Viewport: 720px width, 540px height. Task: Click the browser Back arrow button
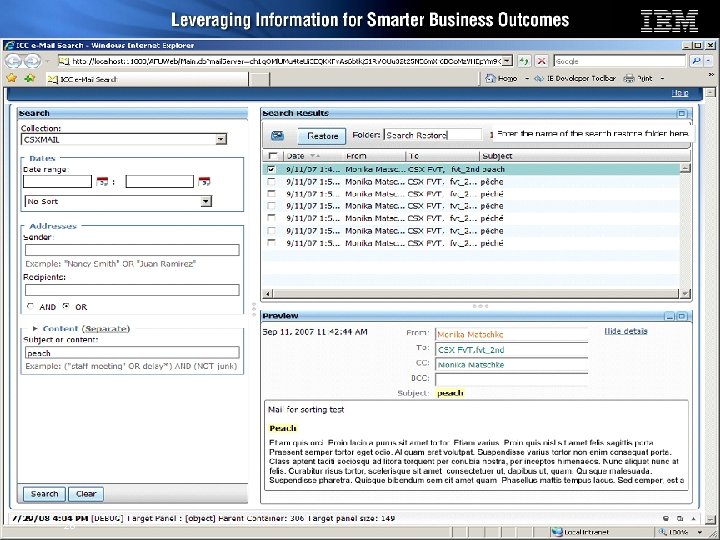pyautogui.click(x=13, y=61)
